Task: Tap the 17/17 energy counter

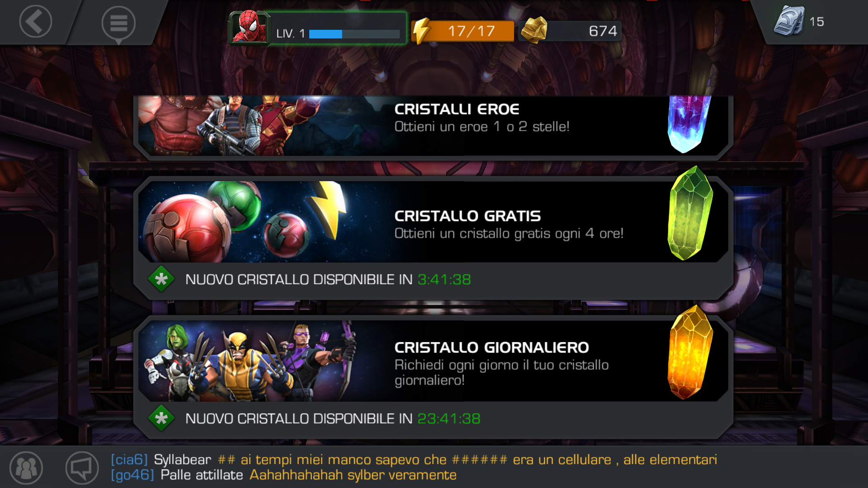Action: pyautogui.click(x=472, y=31)
